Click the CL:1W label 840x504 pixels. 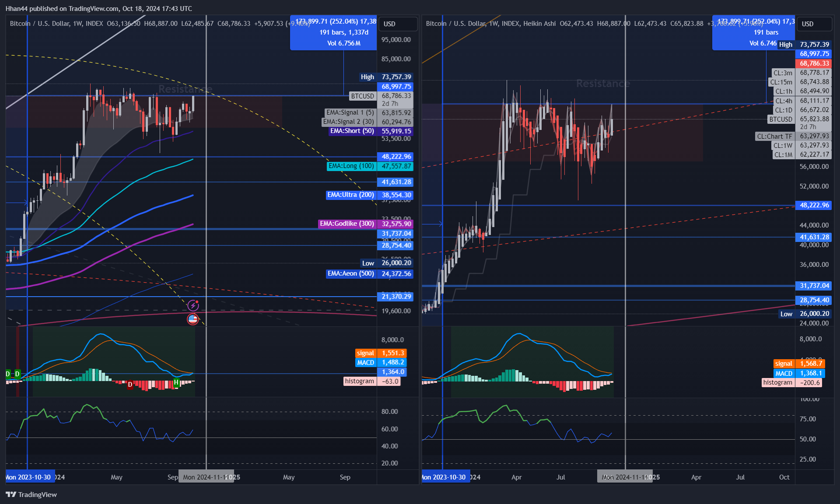click(801, 145)
